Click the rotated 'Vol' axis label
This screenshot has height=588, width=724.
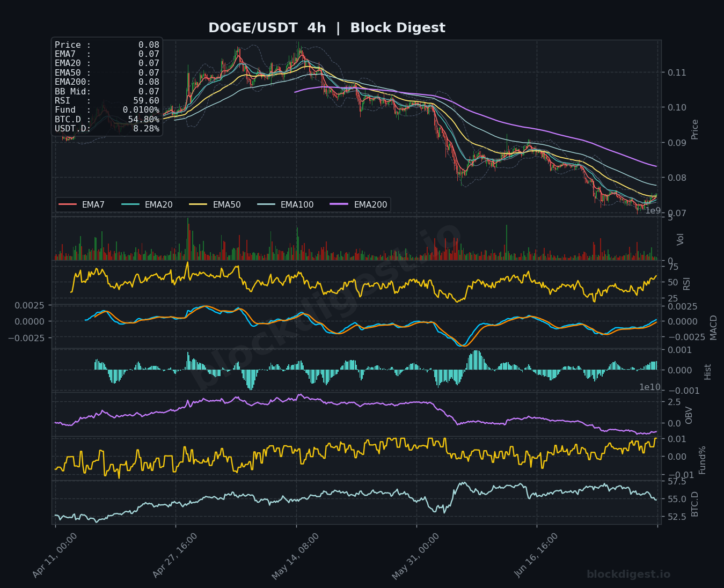point(681,239)
